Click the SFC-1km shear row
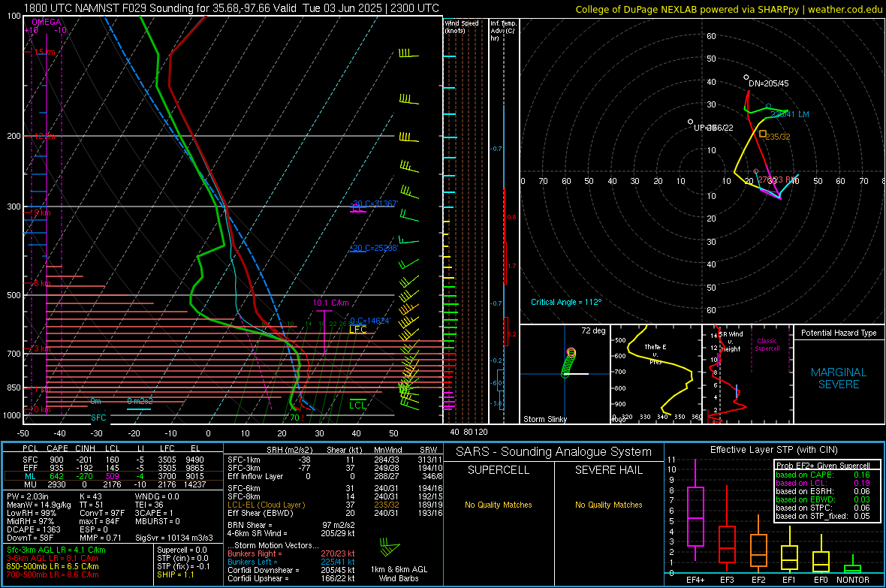Image resolution: width=886 pixels, height=588 pixels. coord(335,460)
